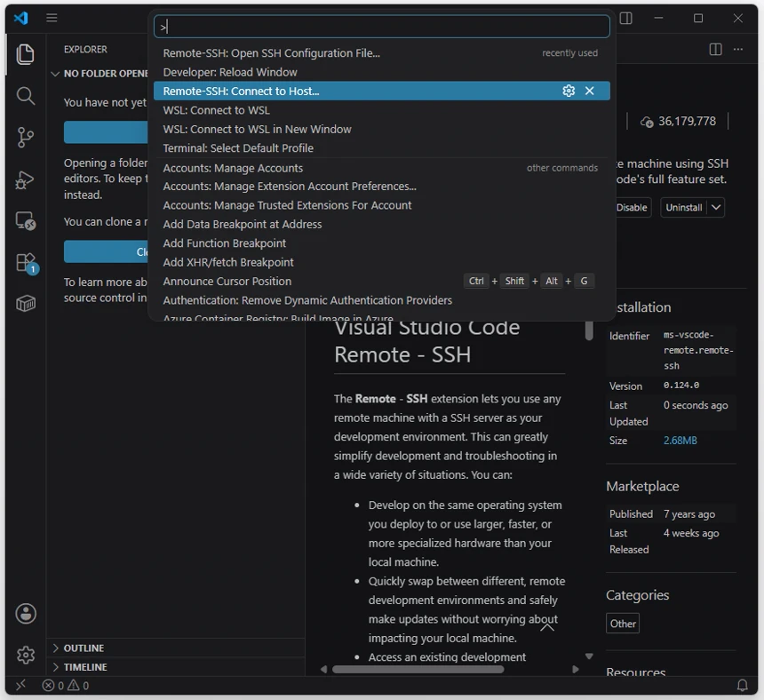Open the Source Control view

point(26,138)
